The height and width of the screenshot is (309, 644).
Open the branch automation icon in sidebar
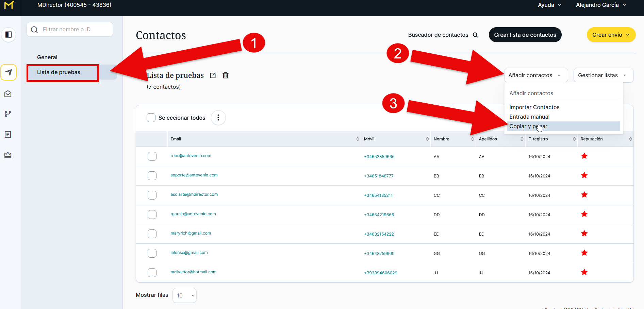(x=8, y=114)
